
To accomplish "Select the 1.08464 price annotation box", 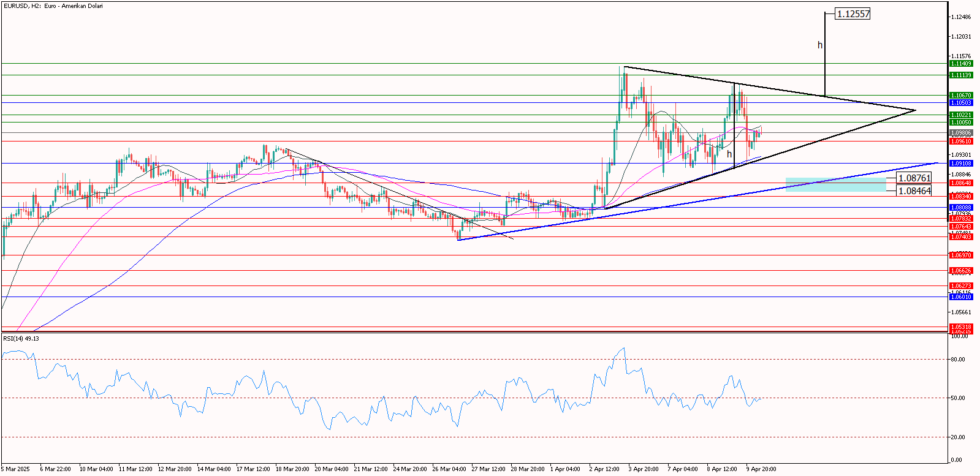I will tap(914, 191).
